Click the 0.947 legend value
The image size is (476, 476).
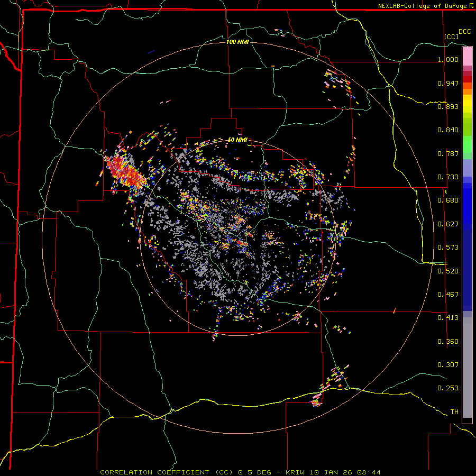448,83
